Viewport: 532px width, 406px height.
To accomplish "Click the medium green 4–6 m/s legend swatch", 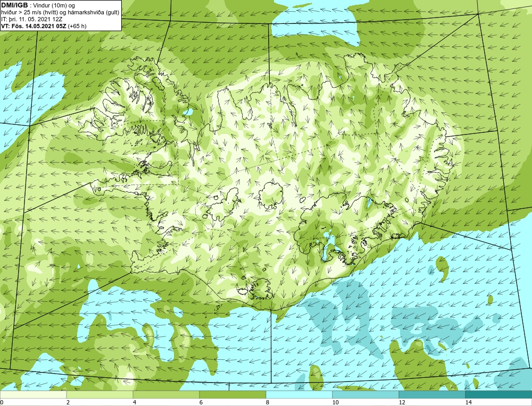I will pos(166,395).
